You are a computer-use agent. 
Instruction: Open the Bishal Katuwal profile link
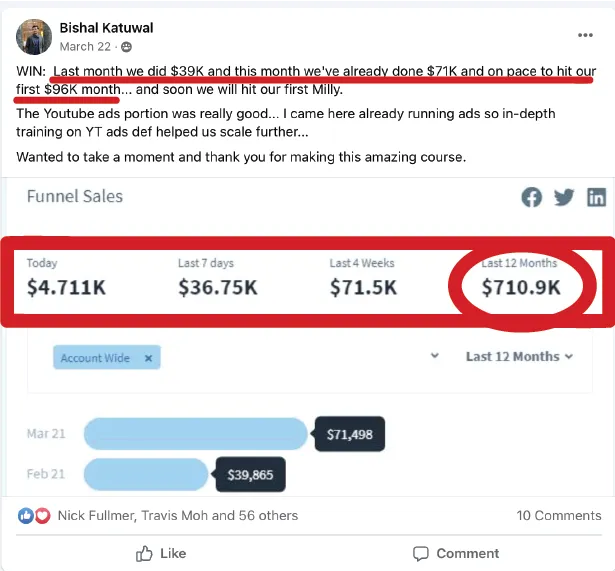(x=107, y=28)
